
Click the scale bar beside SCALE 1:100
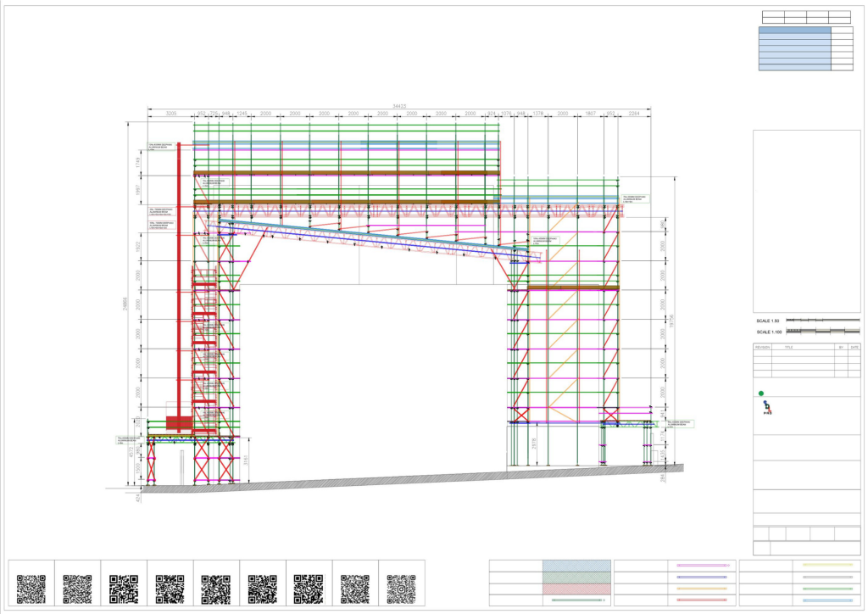(822, 331)
